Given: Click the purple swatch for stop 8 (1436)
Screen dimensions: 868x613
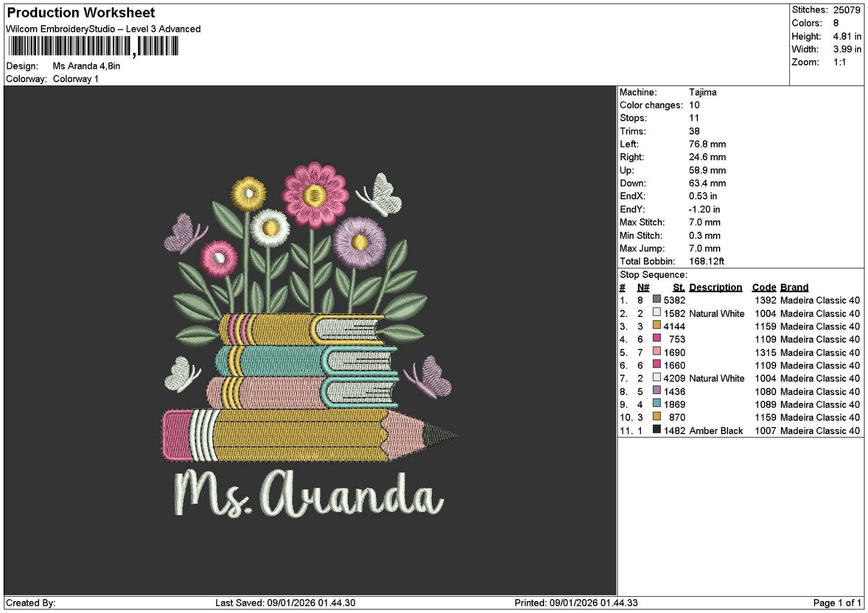Looking at the screenshot, I should (x=657, y=390).
